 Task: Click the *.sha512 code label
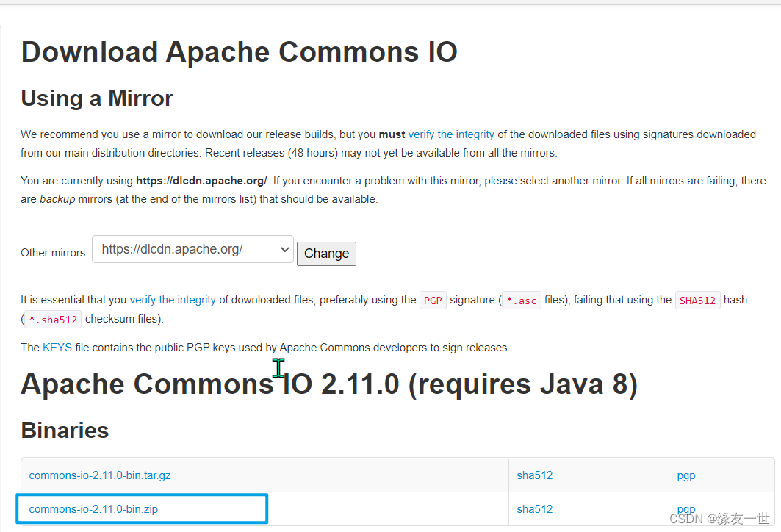pyautogui.click(x=53, y=320)
